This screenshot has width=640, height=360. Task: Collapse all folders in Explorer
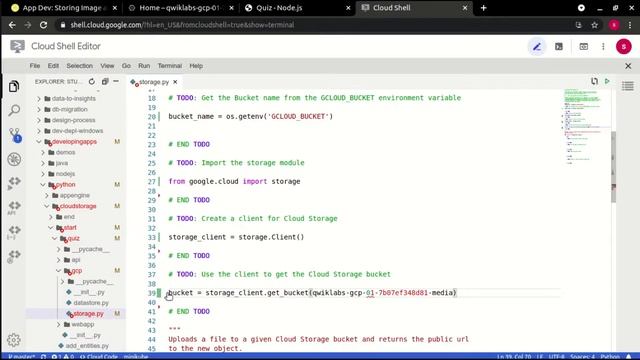click(105, 82)
